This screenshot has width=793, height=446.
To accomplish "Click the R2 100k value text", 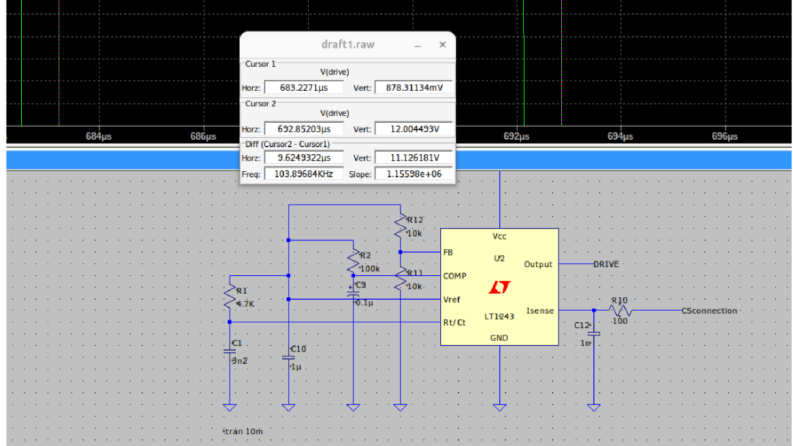I will point(370,269).
